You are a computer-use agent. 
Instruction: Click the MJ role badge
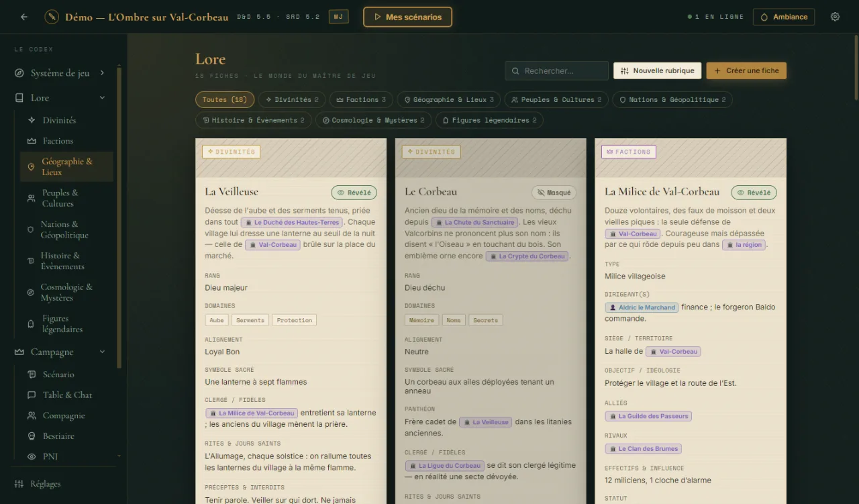(x=338, y=16)
